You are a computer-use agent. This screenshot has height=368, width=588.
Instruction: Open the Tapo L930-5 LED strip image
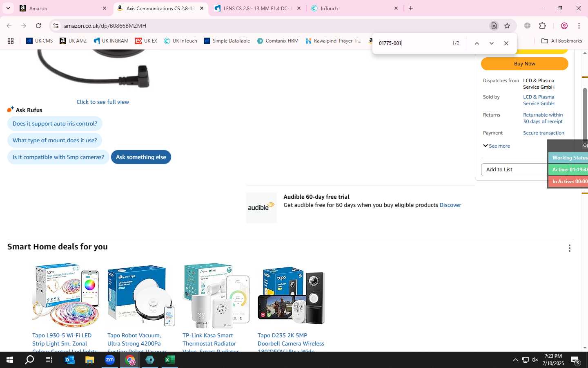coord(66,295)
